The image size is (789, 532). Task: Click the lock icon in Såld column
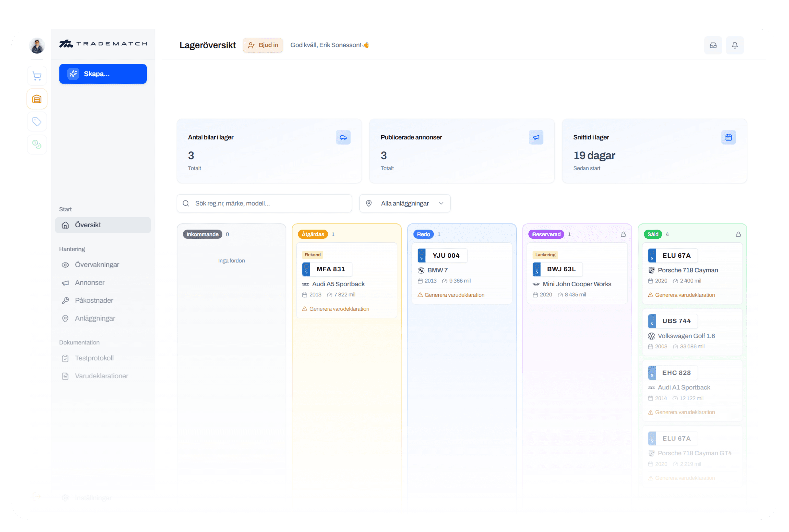coord(738,234)
